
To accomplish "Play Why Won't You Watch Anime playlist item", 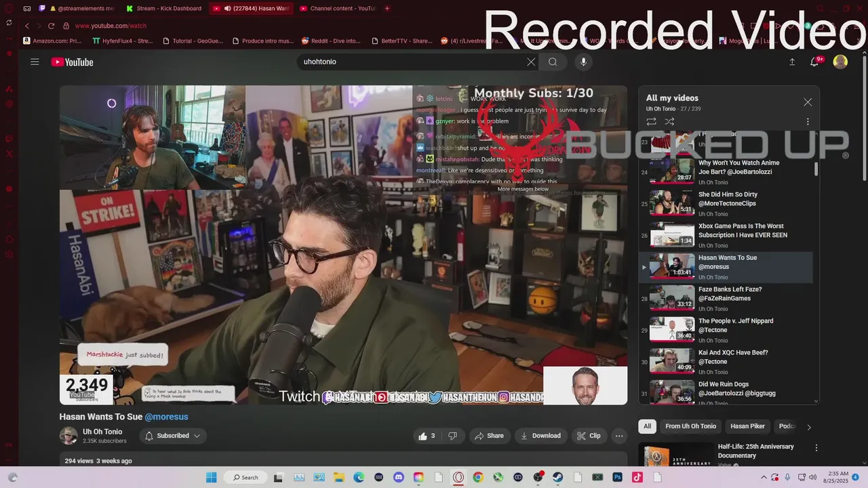I will pos(726,172).
